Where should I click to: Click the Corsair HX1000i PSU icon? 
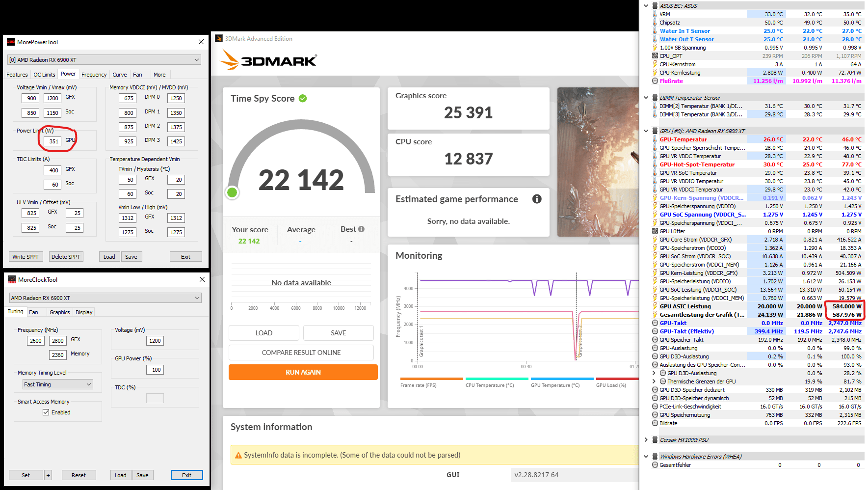click(x=655, y=440)
